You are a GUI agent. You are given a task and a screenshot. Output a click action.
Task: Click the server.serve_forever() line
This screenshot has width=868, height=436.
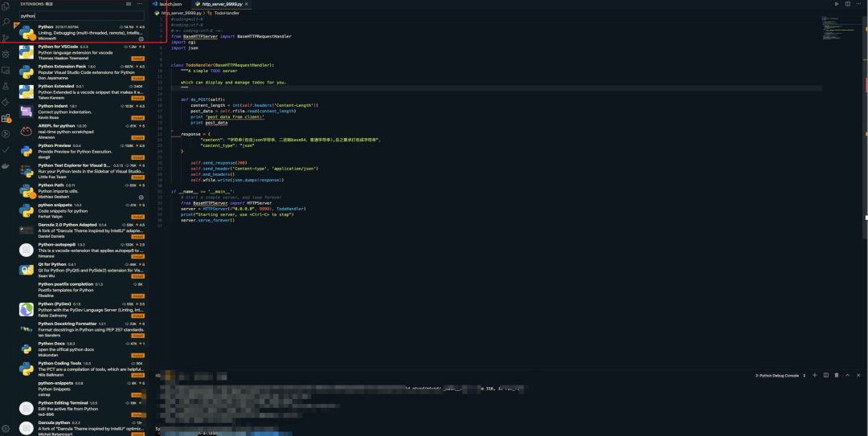pyautogui.click(x=207, y=220)
